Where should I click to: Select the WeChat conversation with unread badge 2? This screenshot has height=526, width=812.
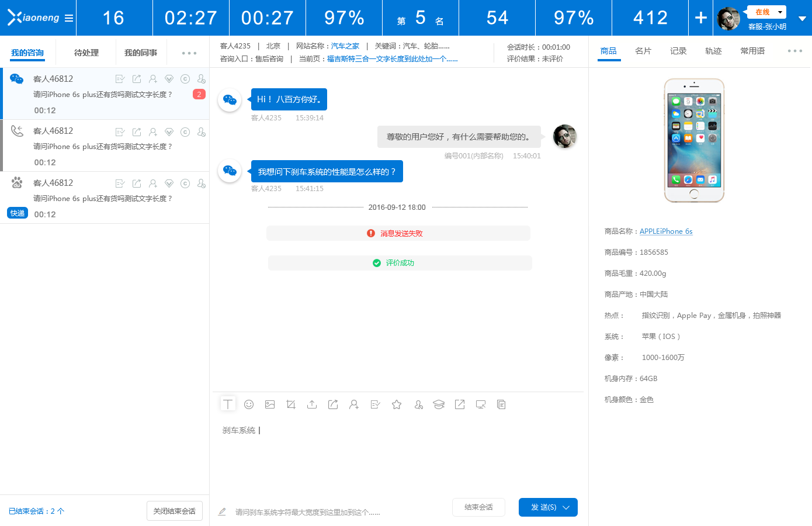tap(105, 94)
